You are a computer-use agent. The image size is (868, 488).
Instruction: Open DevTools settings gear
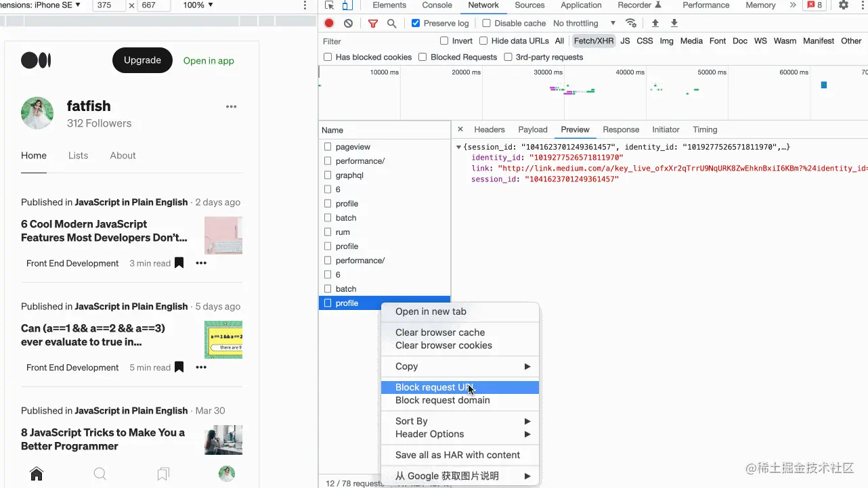pyautogui.click(x=843, y=5)
